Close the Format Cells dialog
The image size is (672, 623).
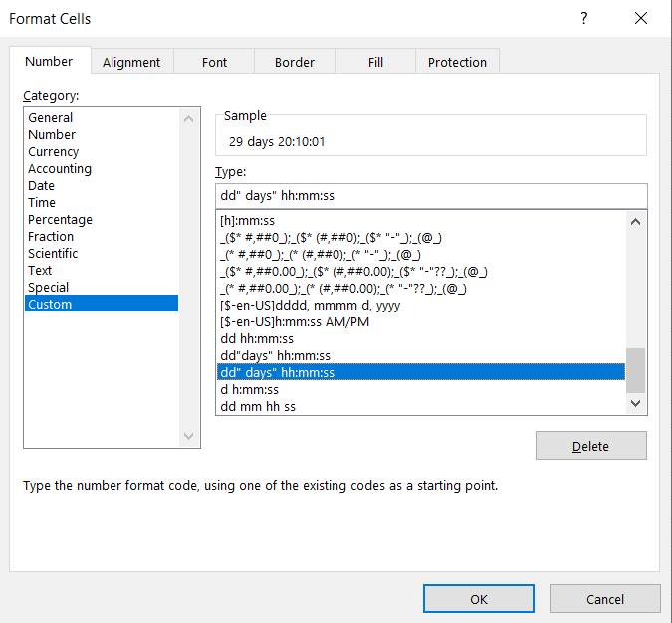point(640,18)
